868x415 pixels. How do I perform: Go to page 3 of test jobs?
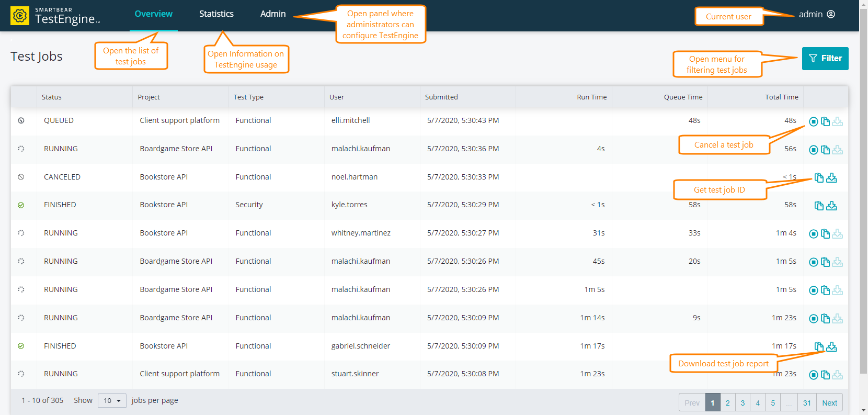[743, 402]
